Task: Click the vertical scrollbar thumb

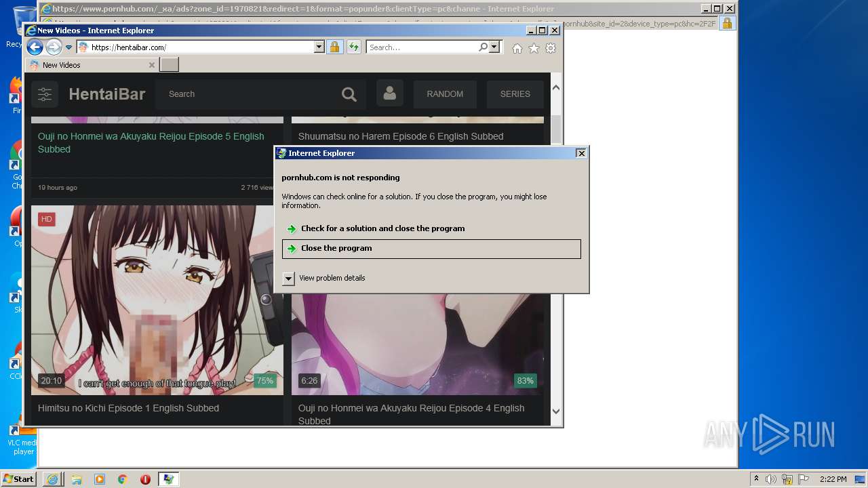Action: 556,129
